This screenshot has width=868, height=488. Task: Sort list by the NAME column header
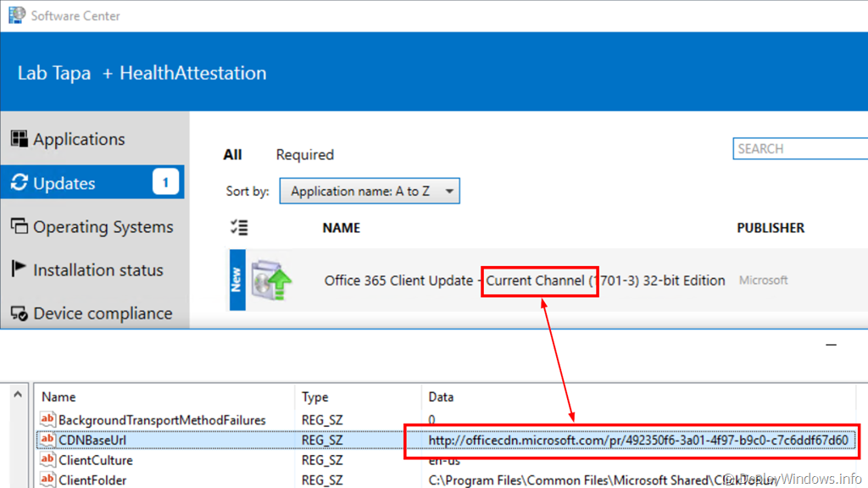(x=341, y=228)
